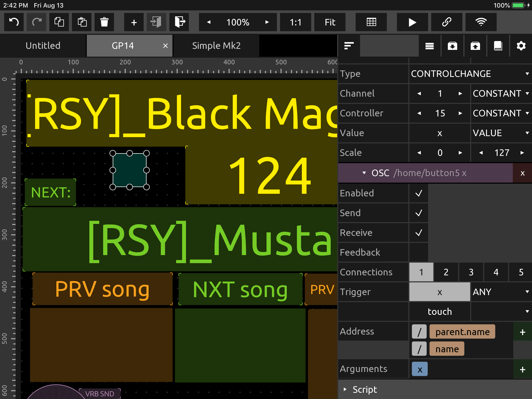Click the Fit zoom button
Screen dimensions: 532x399
330,22
